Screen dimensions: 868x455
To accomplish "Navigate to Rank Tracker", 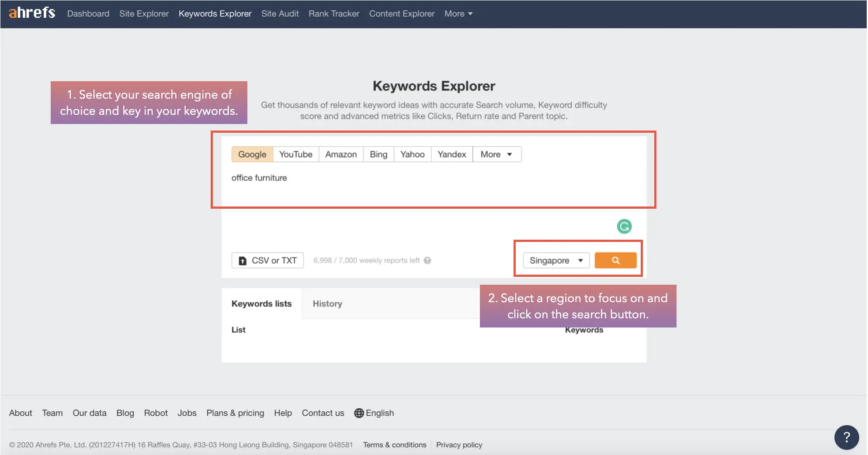I will tap(334, 14).
